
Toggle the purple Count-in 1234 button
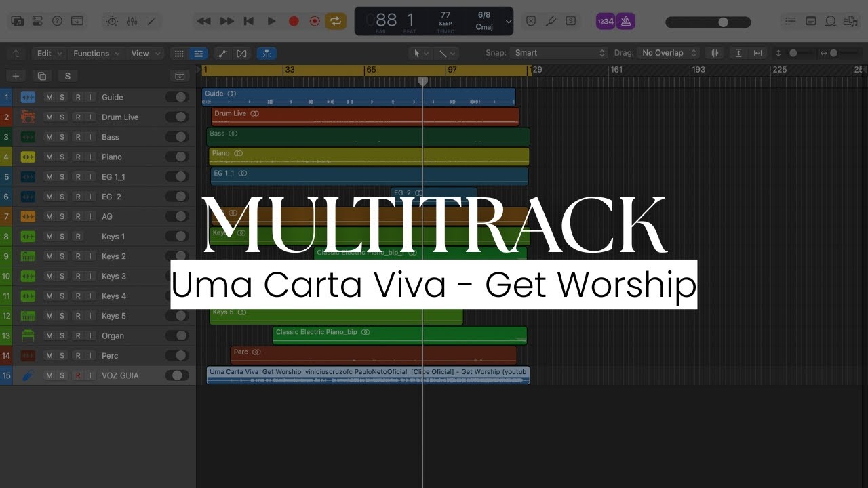point(606,21)
